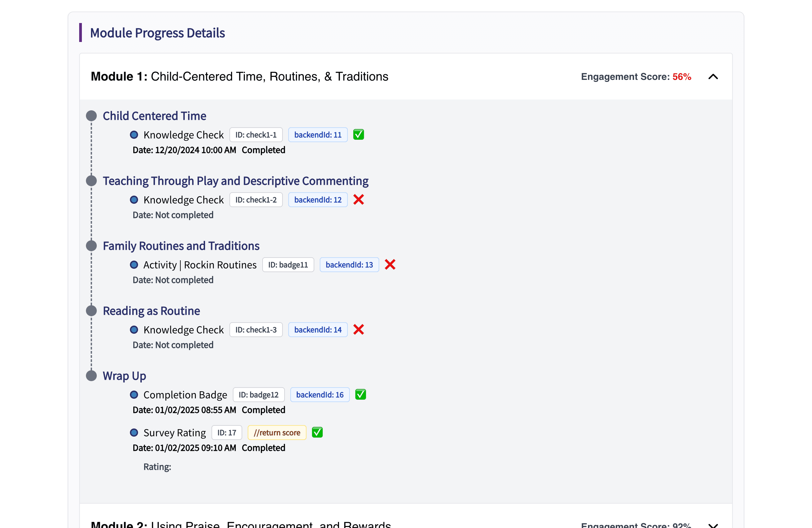Click the backendId: 12 tag
This screenshot has height=528, width=812.
click(x=318, y=200)
